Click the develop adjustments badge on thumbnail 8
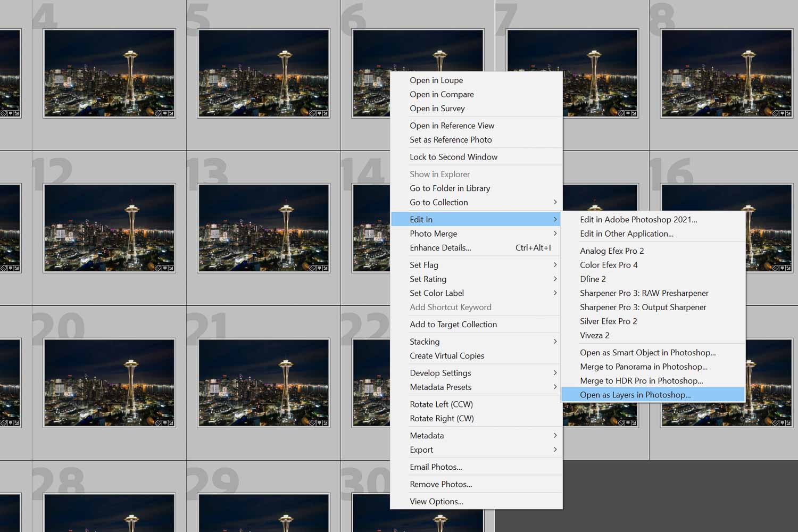 point(788,113)
